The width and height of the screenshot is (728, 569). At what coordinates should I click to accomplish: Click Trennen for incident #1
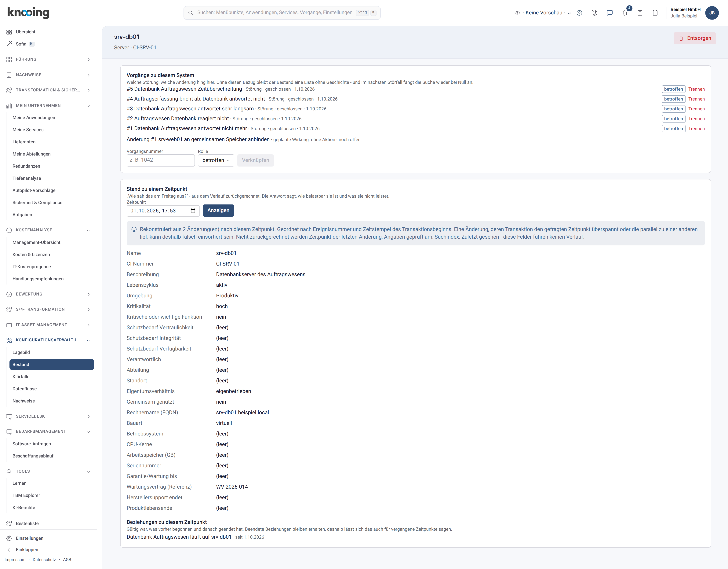coord(696,128)
